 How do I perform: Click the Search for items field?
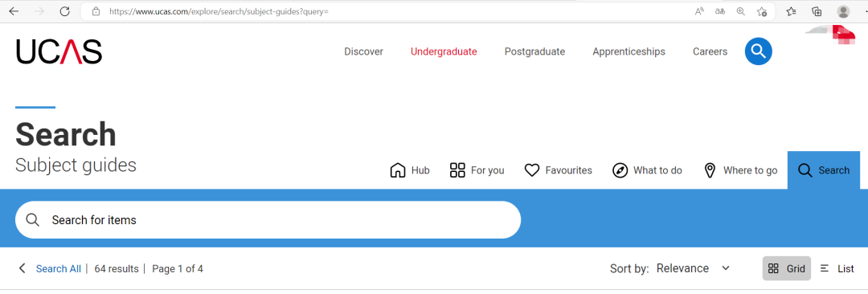pos(268,220)
